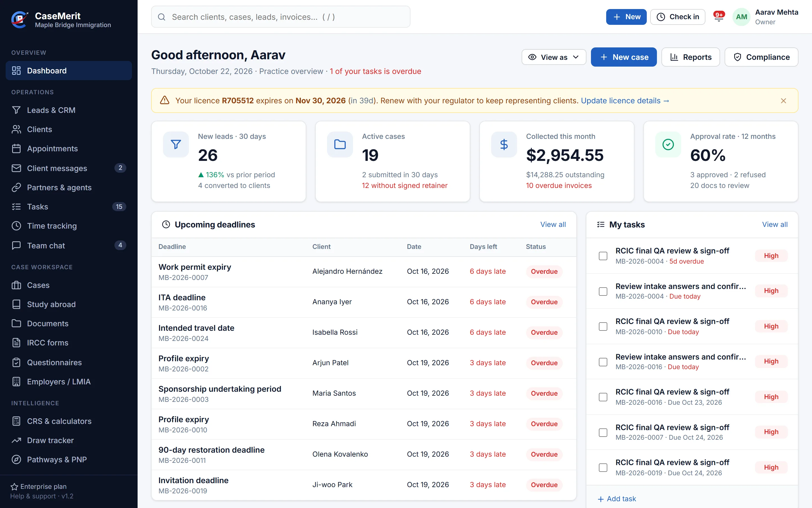Open the View as dropdown

[x=554, y=57]
